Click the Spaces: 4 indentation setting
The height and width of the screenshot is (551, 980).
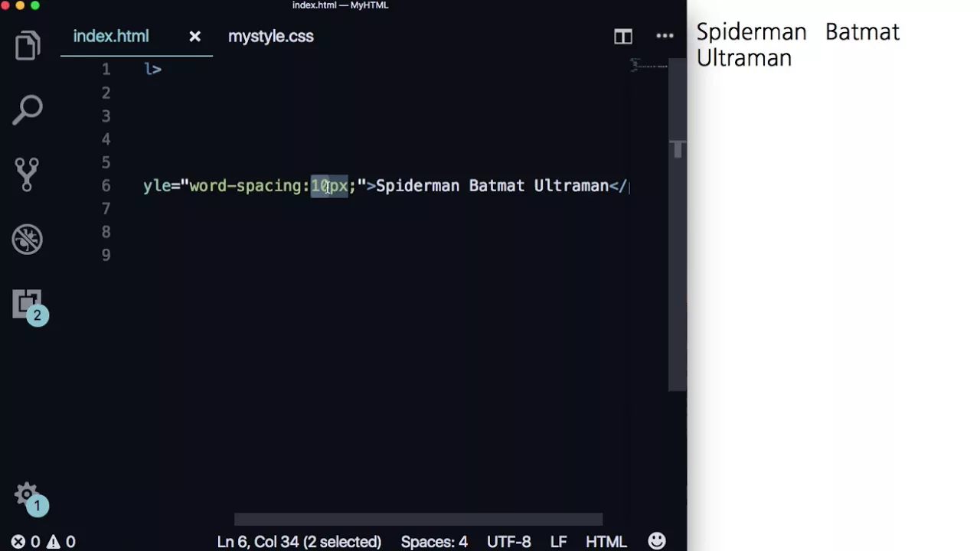434,542
